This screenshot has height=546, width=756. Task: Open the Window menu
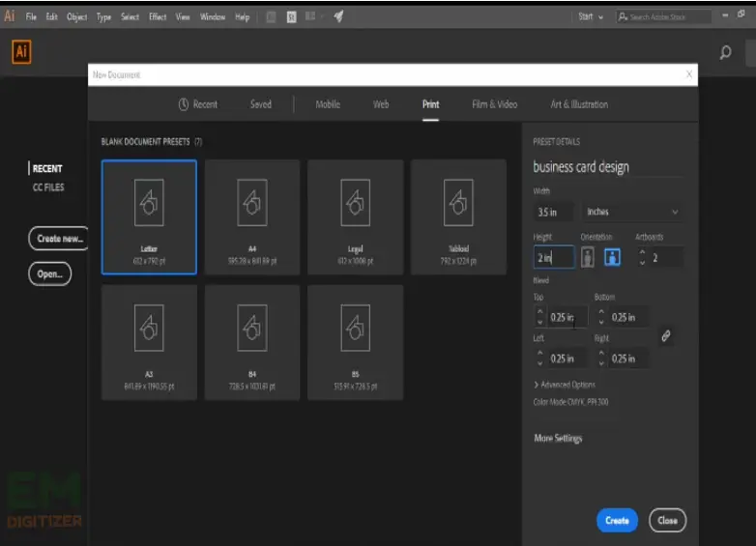[213, 16]
